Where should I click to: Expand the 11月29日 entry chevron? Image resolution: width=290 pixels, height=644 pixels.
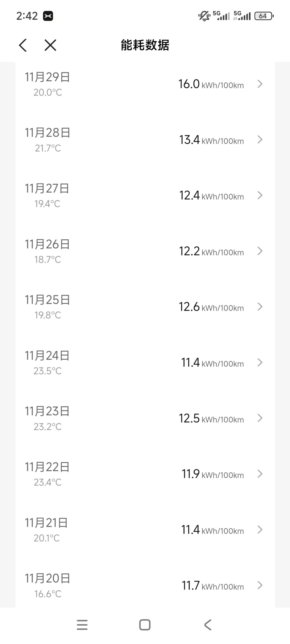tap(260, 84)
